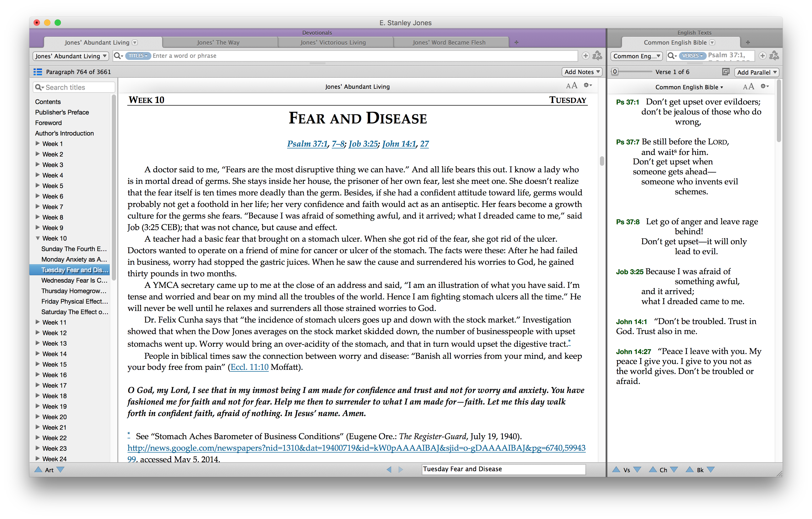Click the Bk down arrow
812x519 pixels.
click(710, 469)
